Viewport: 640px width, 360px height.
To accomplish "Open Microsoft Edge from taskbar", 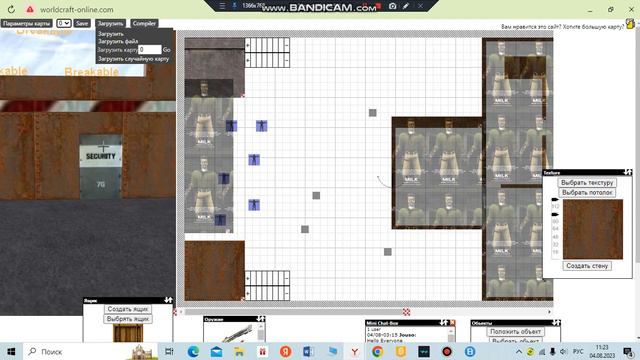I will click(x=193, y=351).
